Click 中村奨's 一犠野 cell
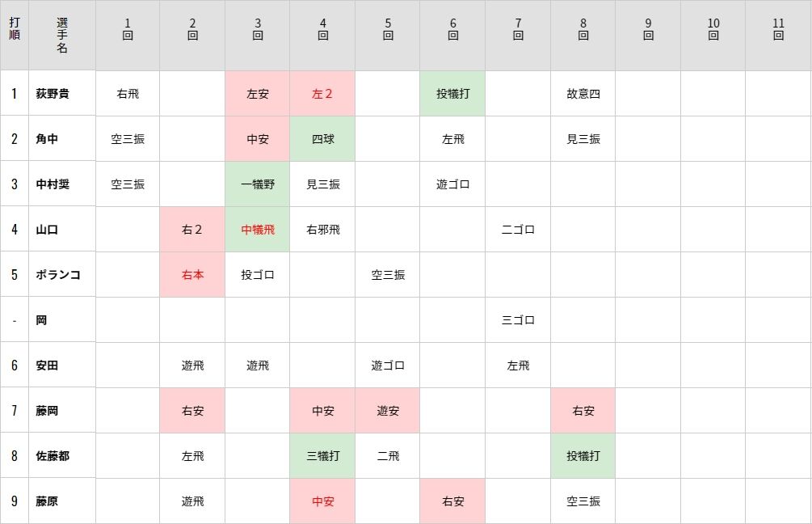 pos(258,184)
